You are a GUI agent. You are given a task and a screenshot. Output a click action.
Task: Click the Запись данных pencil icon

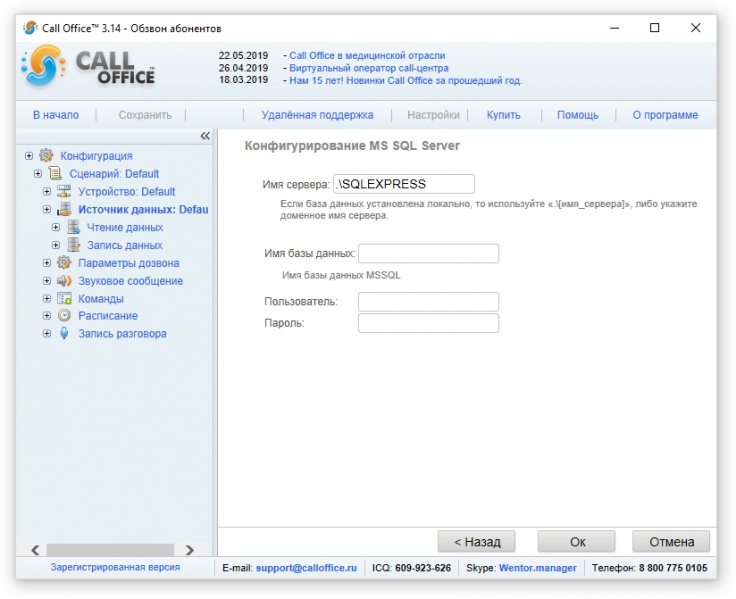[73, 245]
